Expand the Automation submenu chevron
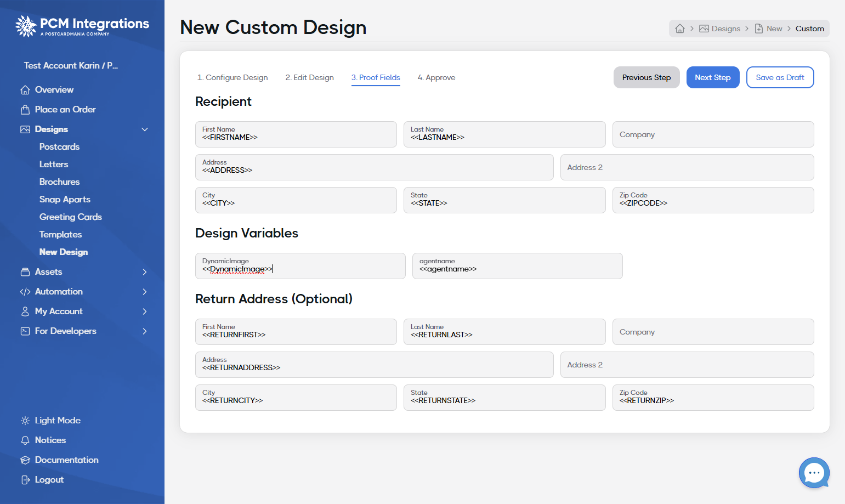 (145, 292)
